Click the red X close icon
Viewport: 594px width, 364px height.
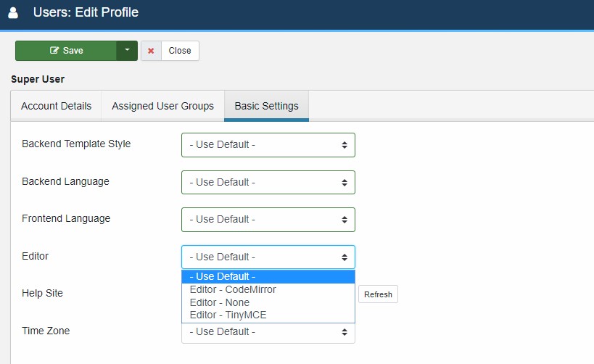click(151, 51)
